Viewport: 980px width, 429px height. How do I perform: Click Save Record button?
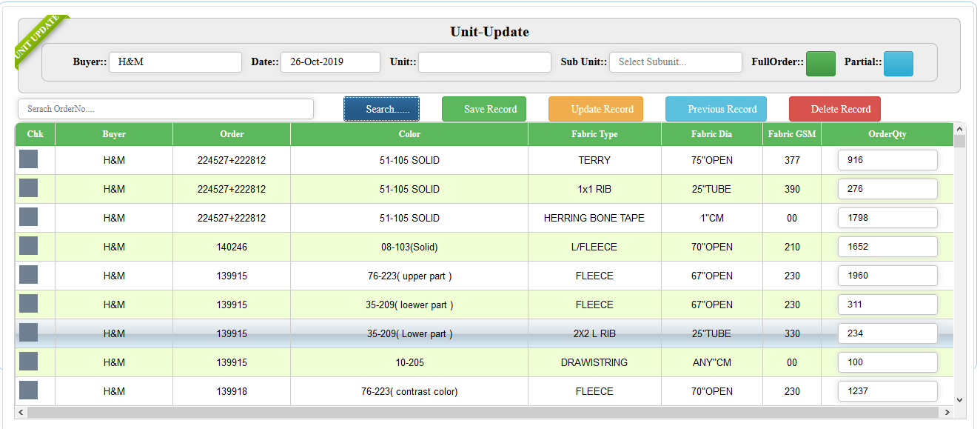point(484,109)
